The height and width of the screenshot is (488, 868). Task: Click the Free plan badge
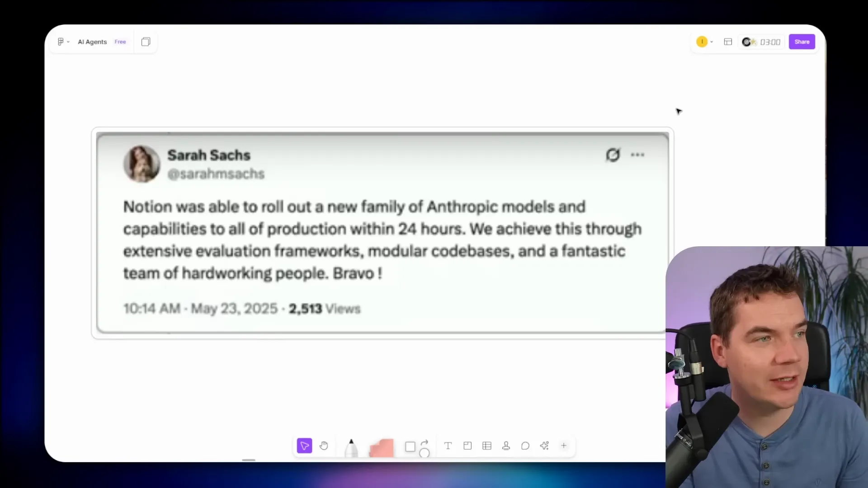coord(120,42)
